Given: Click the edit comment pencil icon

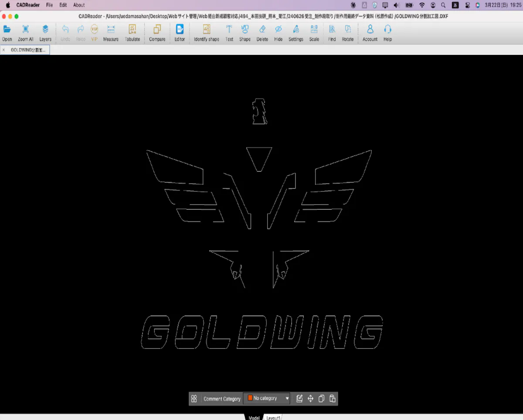Looking at the screenshot, I should click(x=299, y=399).
